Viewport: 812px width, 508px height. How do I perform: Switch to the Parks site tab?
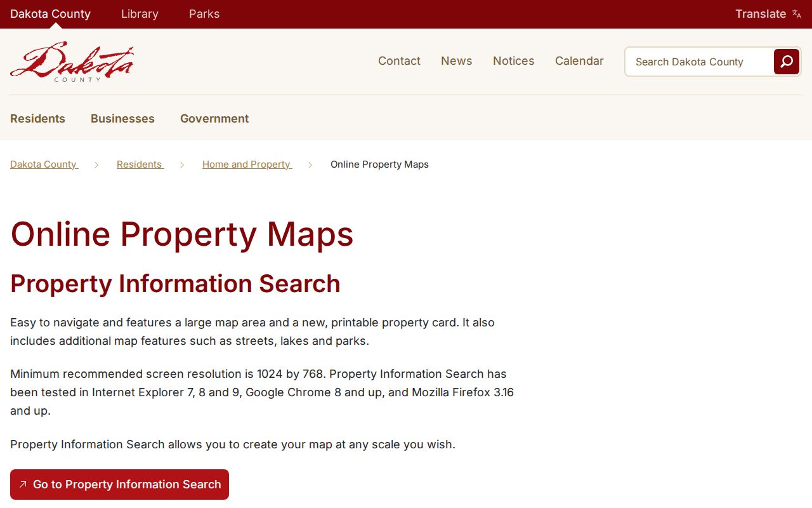tap(204, 14)
